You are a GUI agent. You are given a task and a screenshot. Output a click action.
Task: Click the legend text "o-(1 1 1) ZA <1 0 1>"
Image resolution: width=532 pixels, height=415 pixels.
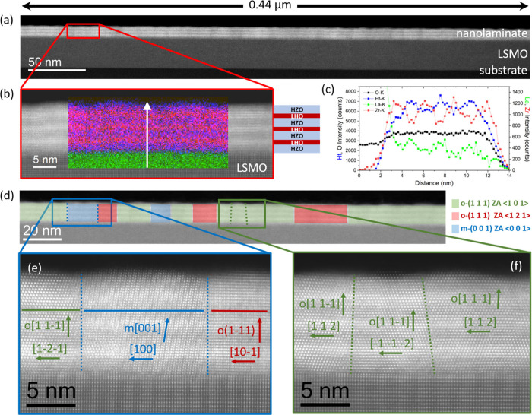coord(495,204)
